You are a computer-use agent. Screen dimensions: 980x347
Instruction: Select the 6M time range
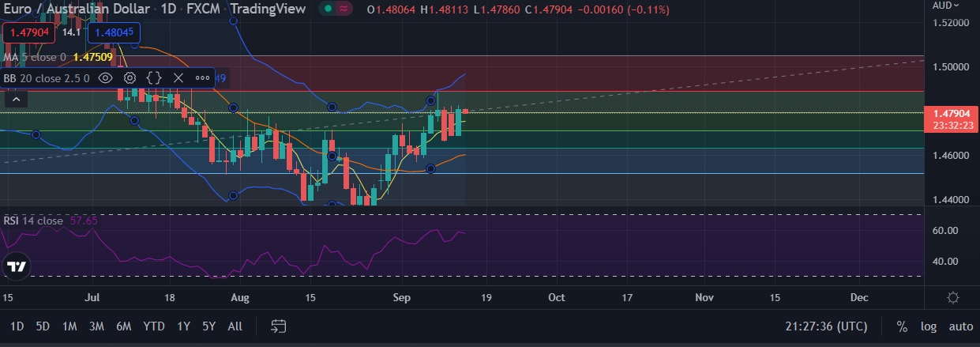[x=124, y=326]
